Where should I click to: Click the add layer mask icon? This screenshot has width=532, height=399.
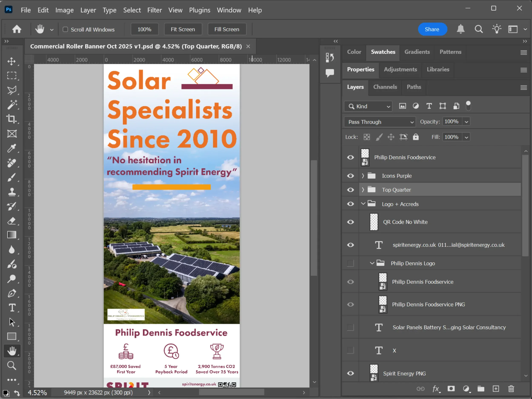pos(451,389)
